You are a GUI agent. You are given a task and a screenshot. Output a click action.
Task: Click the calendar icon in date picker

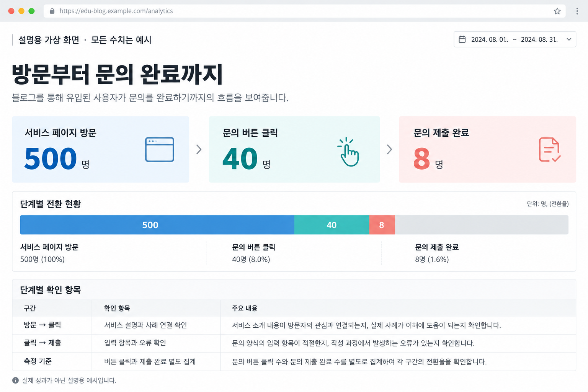pyautogui.click(x=462, y=39)
